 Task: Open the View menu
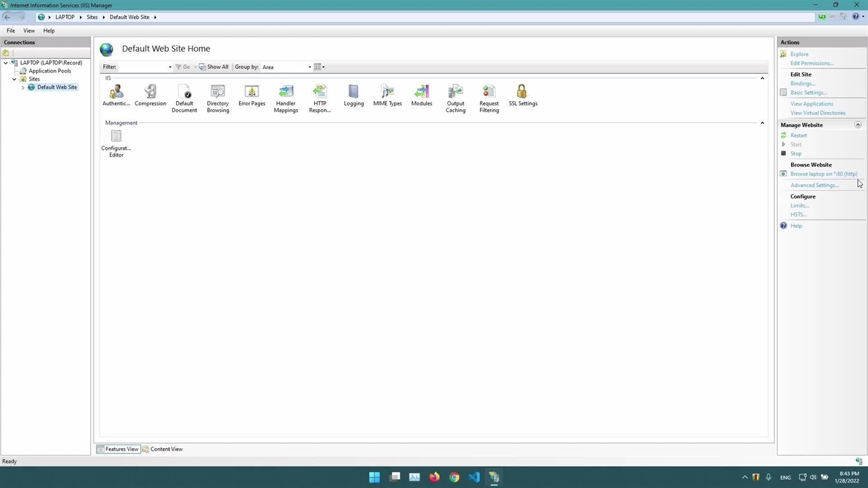click(x=29, y=30)
